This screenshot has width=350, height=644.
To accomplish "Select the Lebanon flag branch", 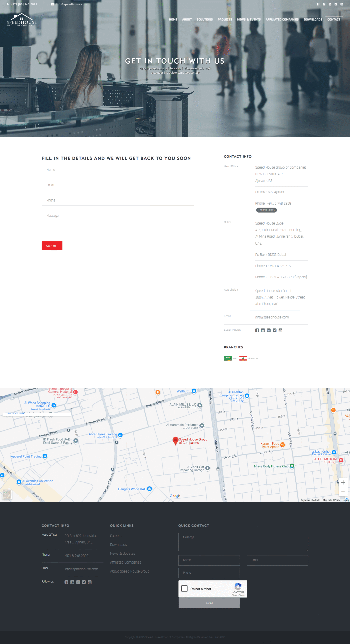I will point(243,358).
